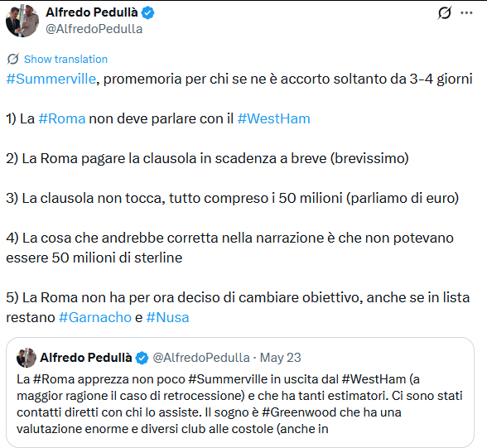This screenshot has width=487, height=448.
Task: Open the #Nusa hashtag link
Action: [x=167, y=317]
